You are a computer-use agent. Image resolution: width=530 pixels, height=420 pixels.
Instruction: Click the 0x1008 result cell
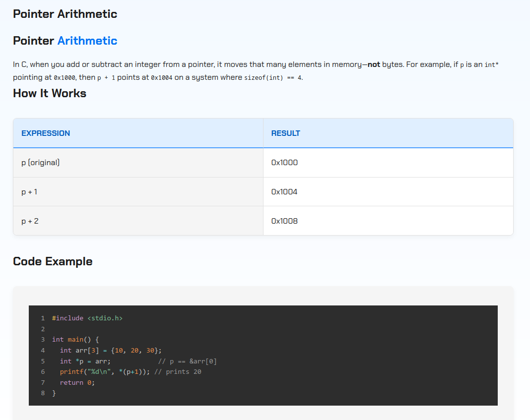[x=388, y=221]
